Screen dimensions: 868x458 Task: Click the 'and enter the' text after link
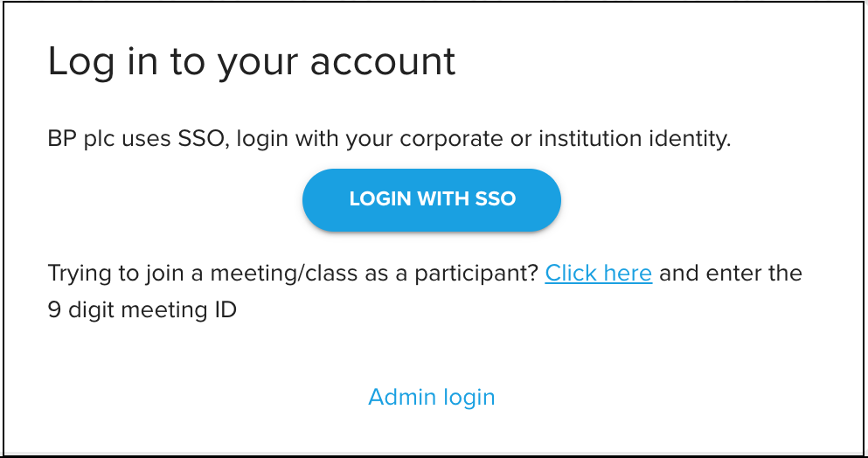[730, 273]
